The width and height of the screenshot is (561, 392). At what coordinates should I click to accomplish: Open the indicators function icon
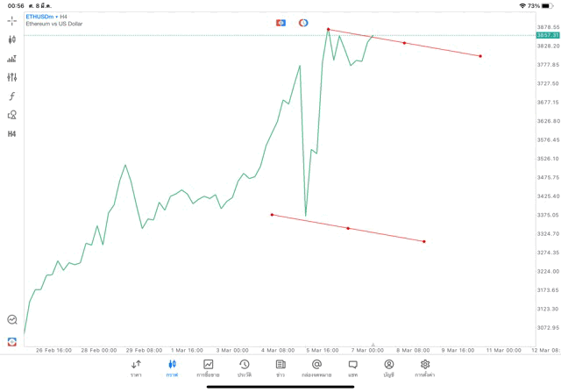[x=12, y=96]
